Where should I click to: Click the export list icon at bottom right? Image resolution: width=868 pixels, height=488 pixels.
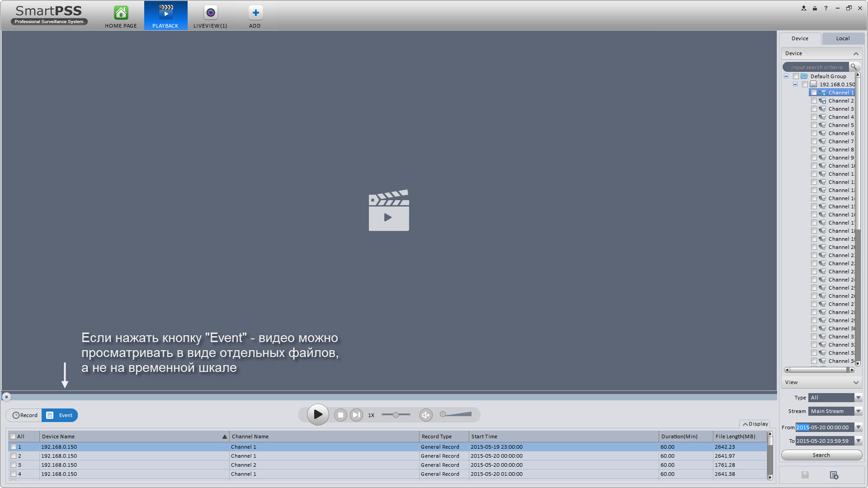pos(834,475)
